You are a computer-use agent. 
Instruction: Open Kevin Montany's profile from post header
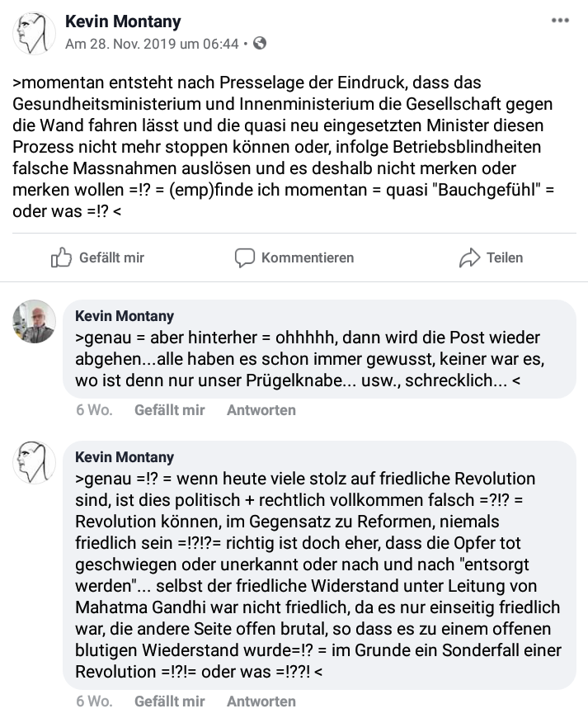point(123,21)
